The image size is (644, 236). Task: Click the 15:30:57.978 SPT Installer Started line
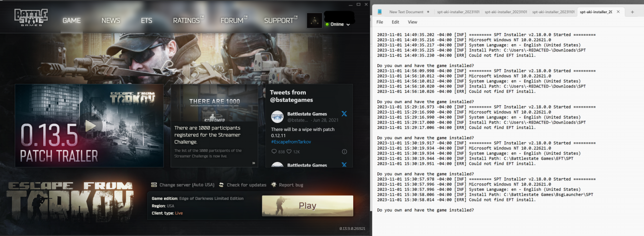click(x=486, y=179)
